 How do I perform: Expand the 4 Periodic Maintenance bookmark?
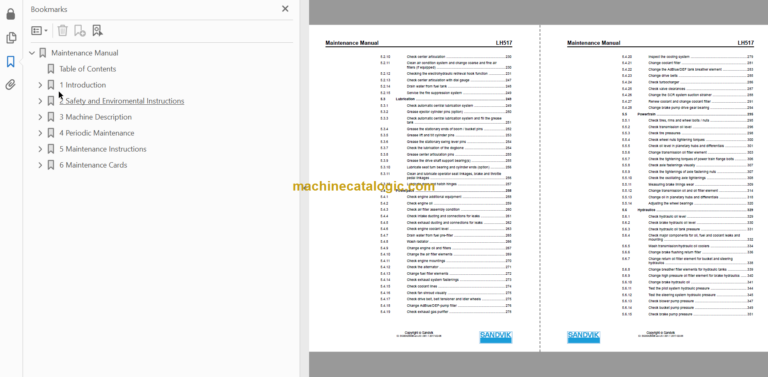coord(40,133)
